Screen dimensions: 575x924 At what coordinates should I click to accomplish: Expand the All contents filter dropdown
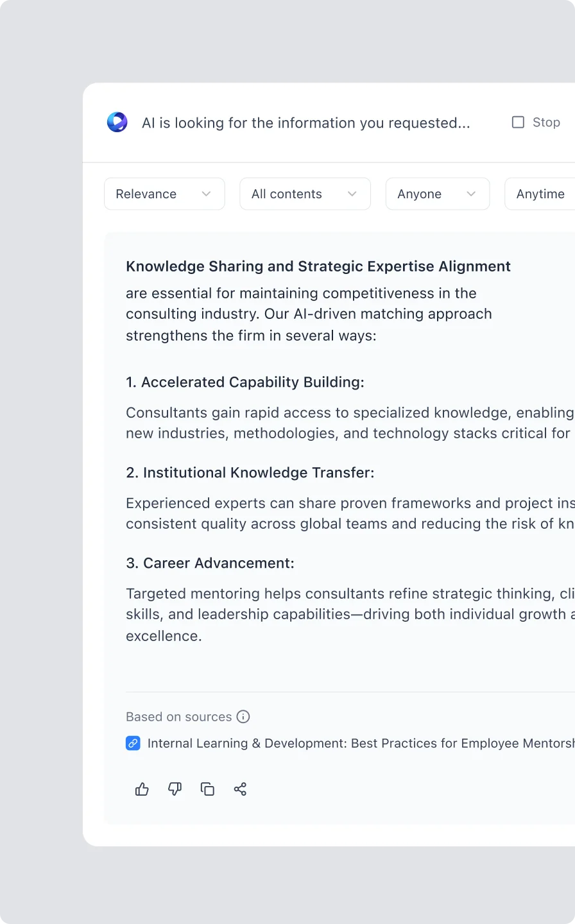click(x=305, y=194)
